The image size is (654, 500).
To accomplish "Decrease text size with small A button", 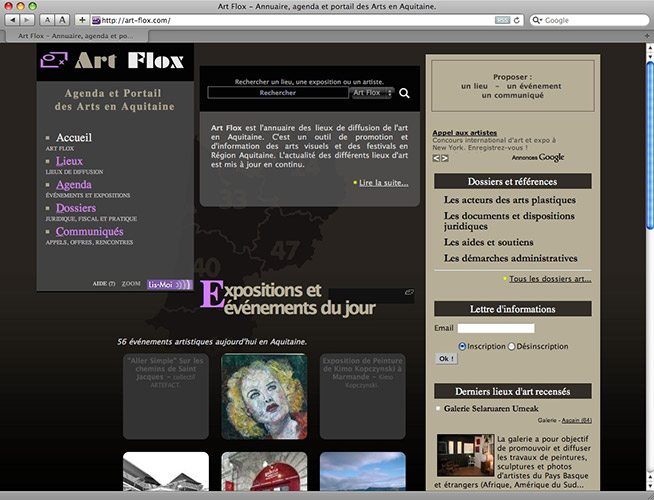I will pyautogui.click(x=47, y=20).
